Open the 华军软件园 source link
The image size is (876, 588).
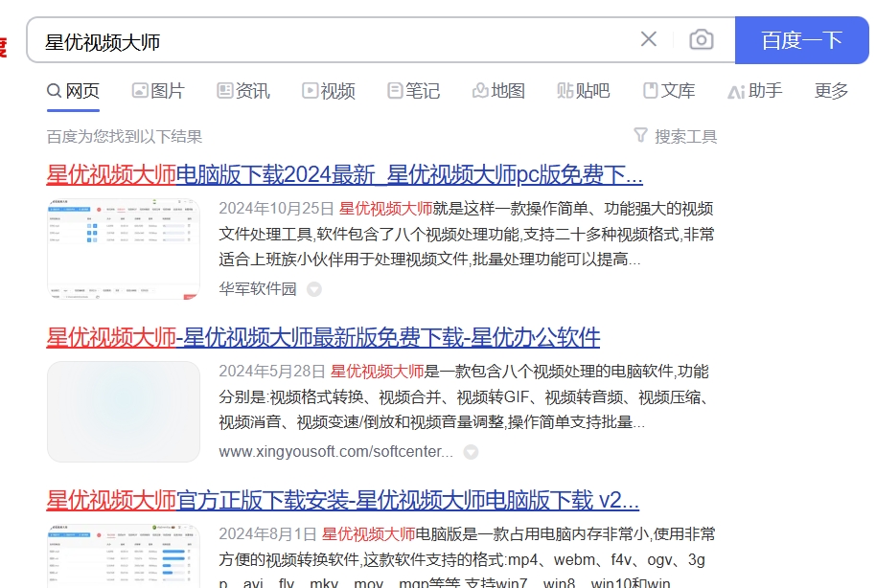258,288
